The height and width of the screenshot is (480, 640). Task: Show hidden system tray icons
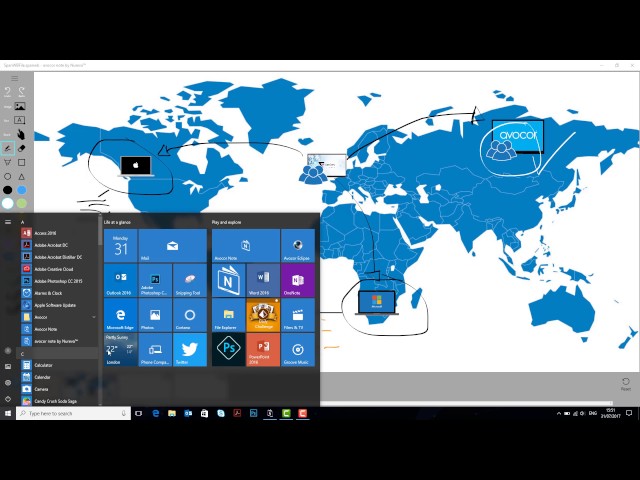[x=558, y=413]
